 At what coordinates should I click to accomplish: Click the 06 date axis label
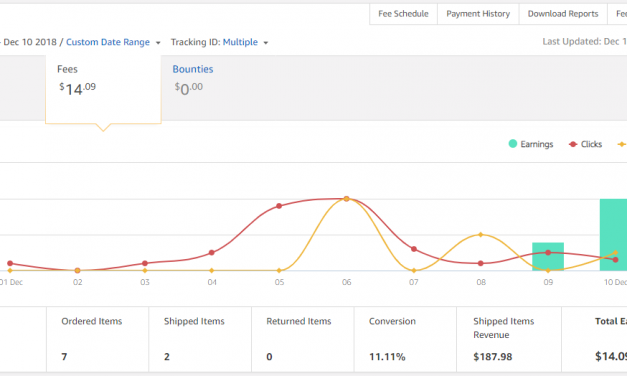pyautogui.click(x=346, y=282)
